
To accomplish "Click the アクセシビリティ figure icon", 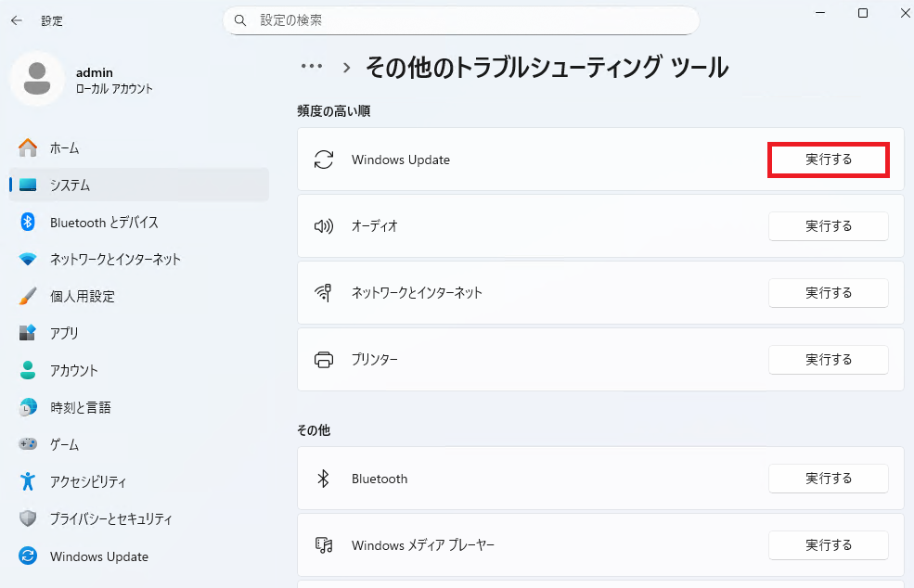I will tap(28, 481).
